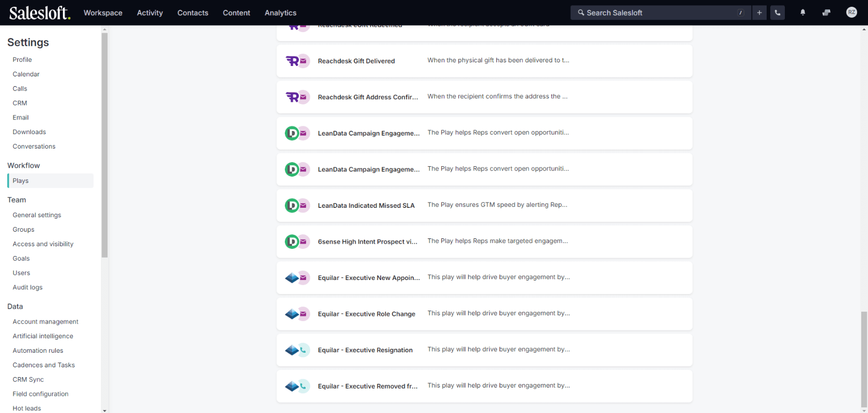The image size is (868, 413).
Task: Click the Reachdesk icon on Gift Delivered row
Action: tap(293, 61)
